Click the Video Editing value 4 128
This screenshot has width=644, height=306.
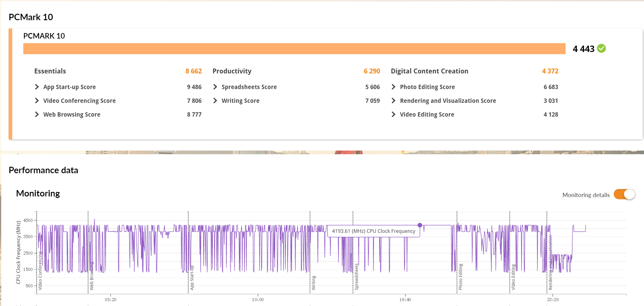pyautogui.click(x=551, y=114)
